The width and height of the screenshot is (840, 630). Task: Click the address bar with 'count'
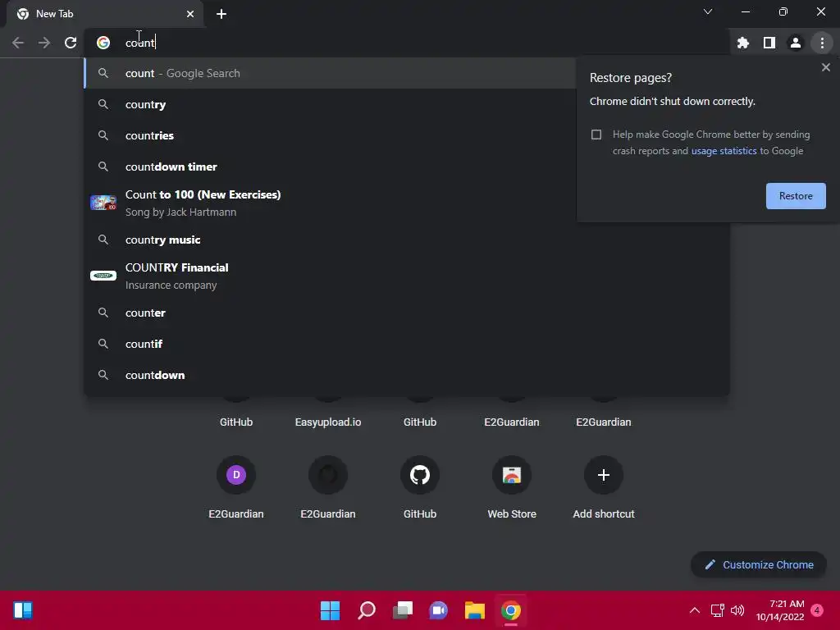click(x=407, y=43)
